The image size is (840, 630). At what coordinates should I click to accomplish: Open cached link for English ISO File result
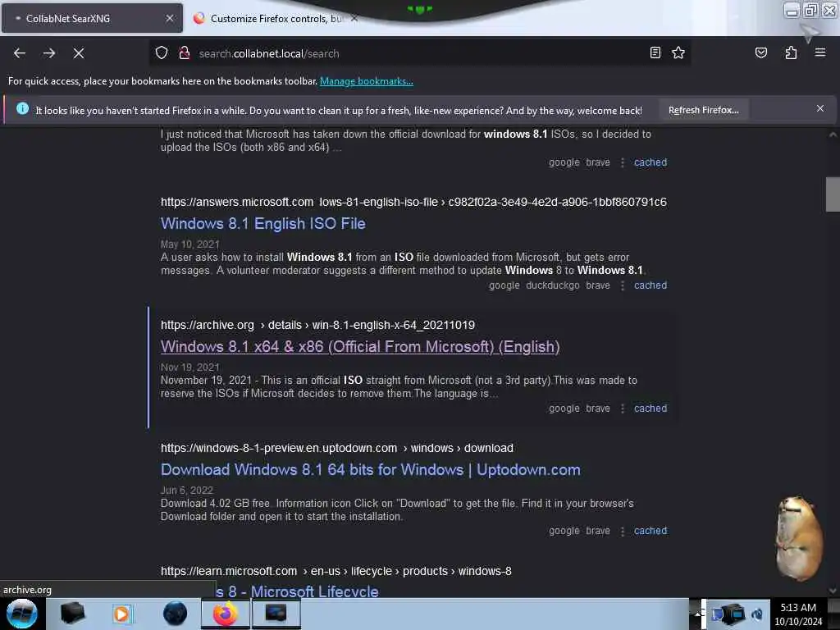(651, 285)
